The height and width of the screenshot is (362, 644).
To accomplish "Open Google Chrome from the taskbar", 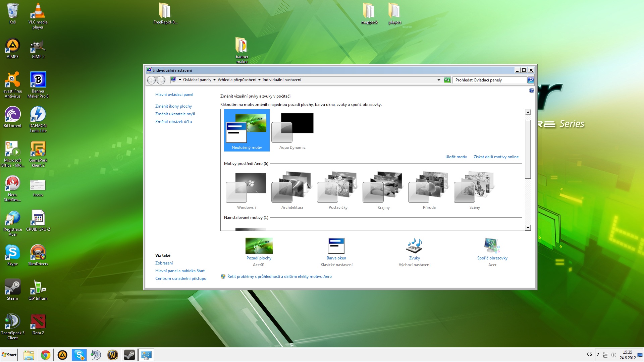I will click(46, 355).
